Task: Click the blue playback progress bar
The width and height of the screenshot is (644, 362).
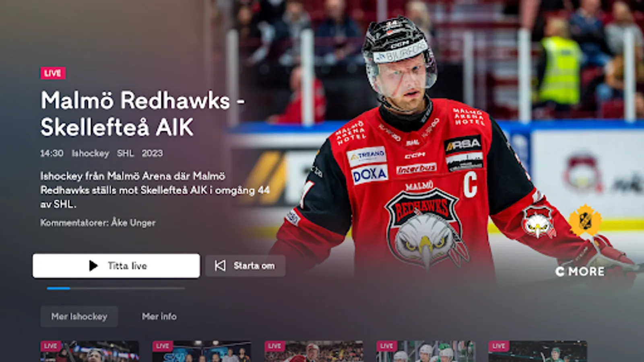Action: tap(116, 288)
